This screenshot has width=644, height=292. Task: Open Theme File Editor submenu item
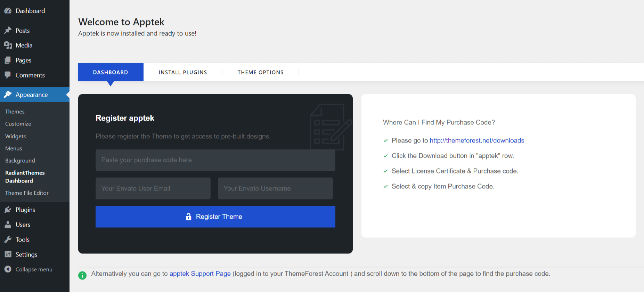point(27,193)
